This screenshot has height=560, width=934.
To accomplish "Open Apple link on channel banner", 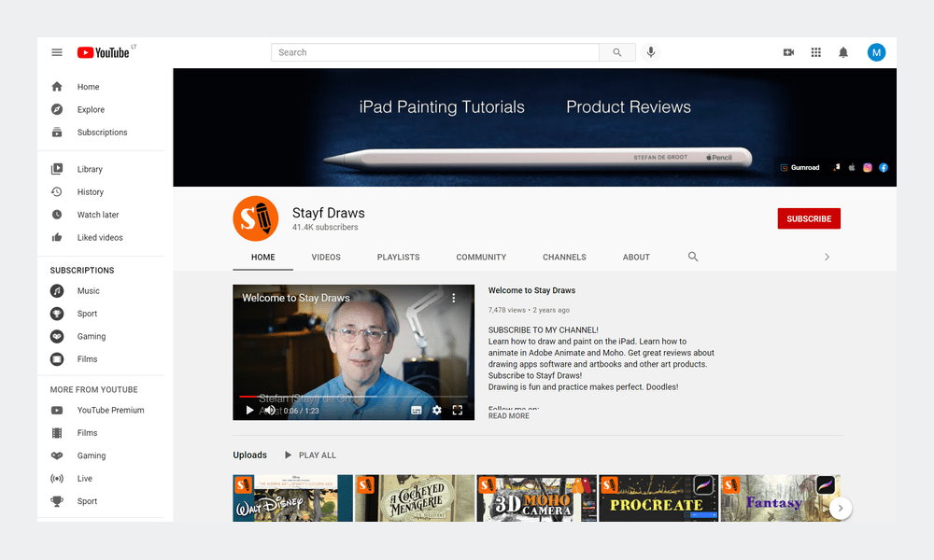I will click(852, 168).
